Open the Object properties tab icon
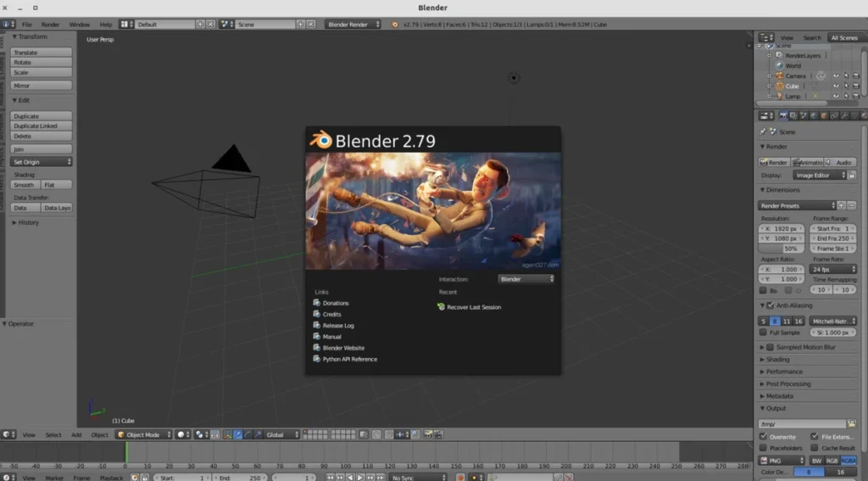 (824, 116)
